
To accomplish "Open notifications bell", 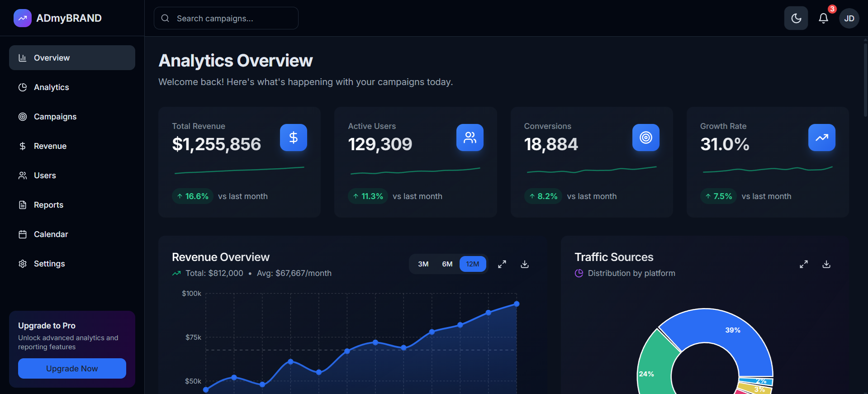I will click(824, 18).
